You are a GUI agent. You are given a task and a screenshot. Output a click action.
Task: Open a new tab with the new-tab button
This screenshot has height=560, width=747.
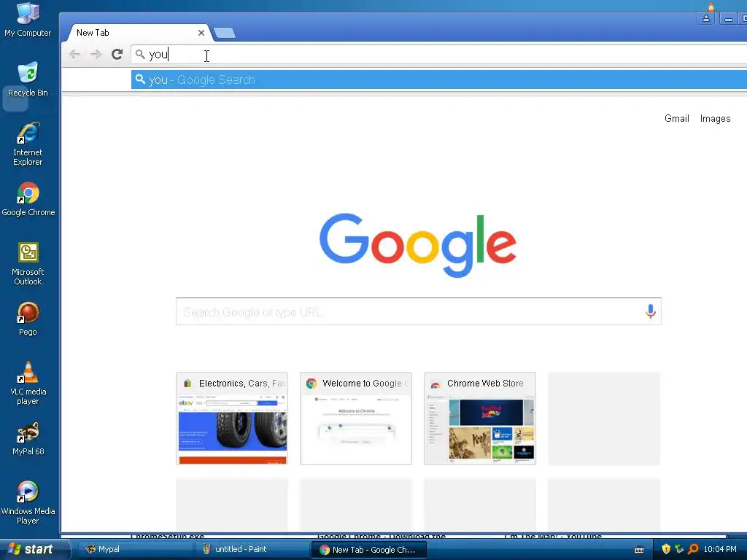point(225,33)
